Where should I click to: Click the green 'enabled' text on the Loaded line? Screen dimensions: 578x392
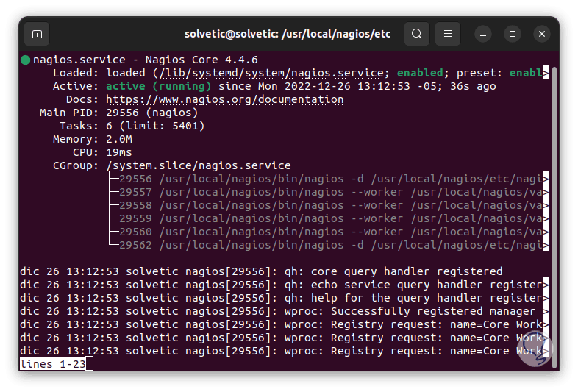point(420,73)
